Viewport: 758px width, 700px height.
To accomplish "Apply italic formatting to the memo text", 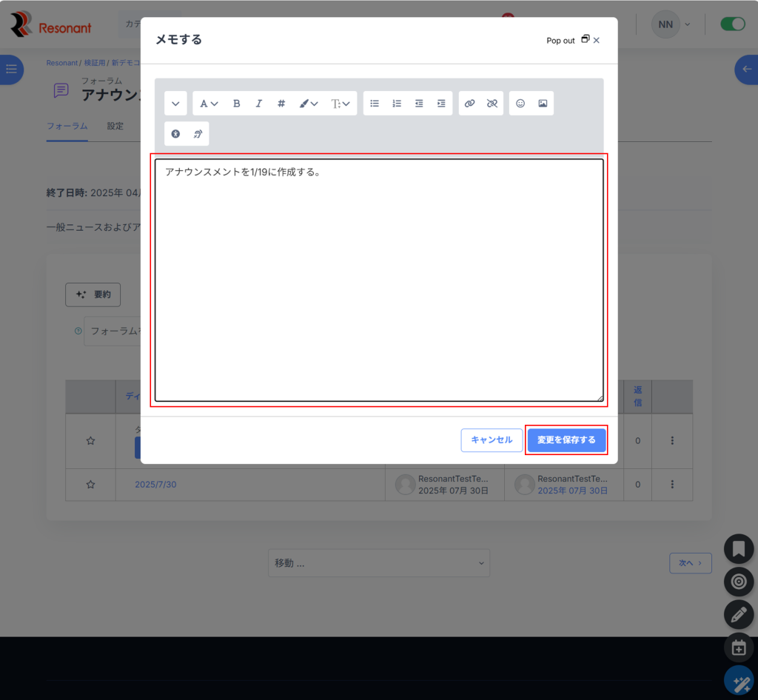I will [x=259, y=104].
